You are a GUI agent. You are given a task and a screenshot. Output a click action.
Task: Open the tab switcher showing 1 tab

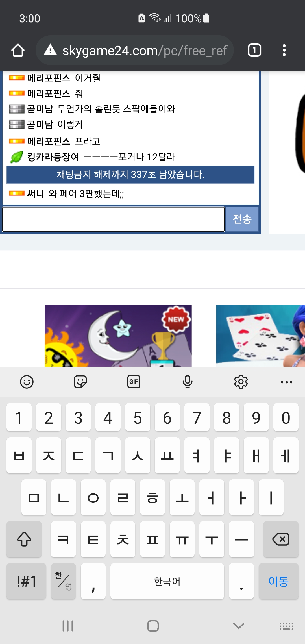[254, 50]
